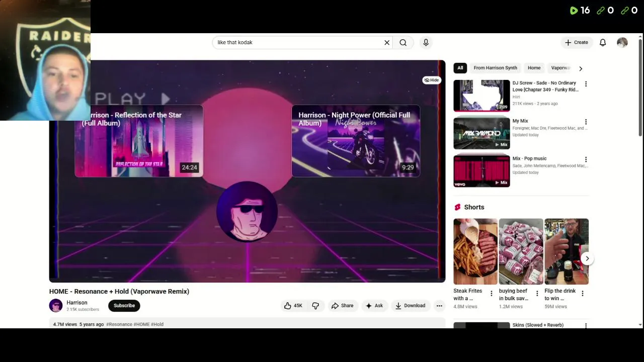Screen dimensions: 644x362
Task: Open options menu for the DJ Screw video
Action: [x=586, y=84]
